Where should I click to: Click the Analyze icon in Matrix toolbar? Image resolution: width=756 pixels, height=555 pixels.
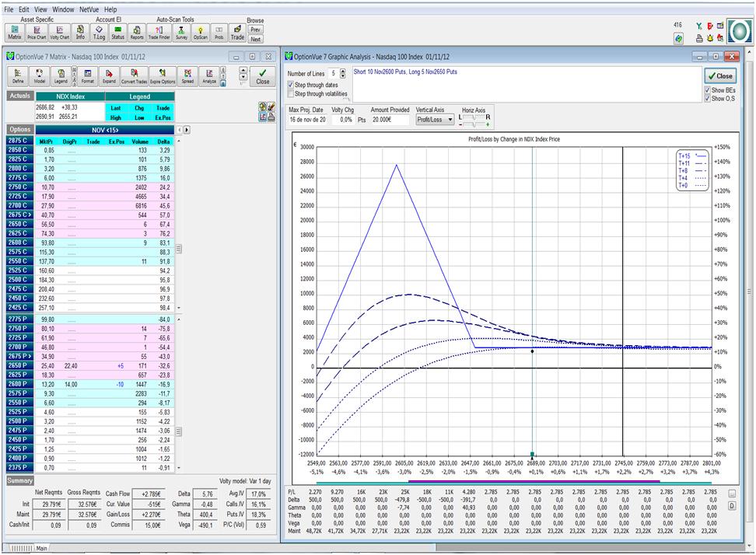click(209, 76)
